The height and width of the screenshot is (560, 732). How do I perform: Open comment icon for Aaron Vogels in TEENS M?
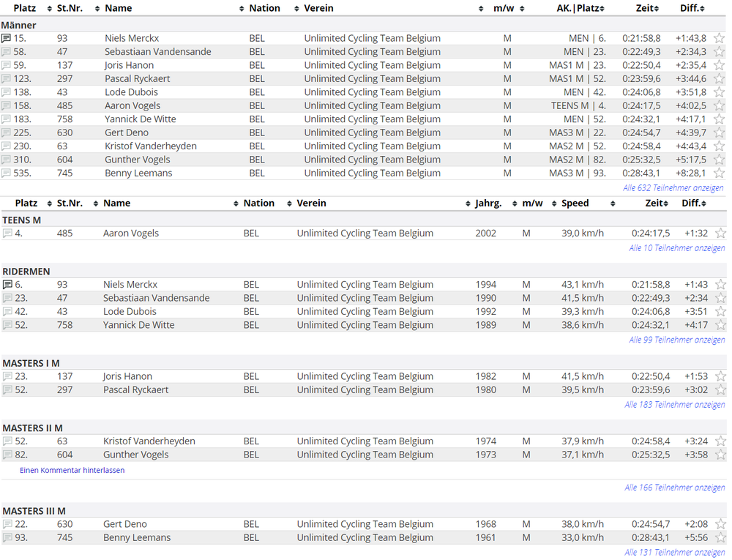(x=7, y=234)
